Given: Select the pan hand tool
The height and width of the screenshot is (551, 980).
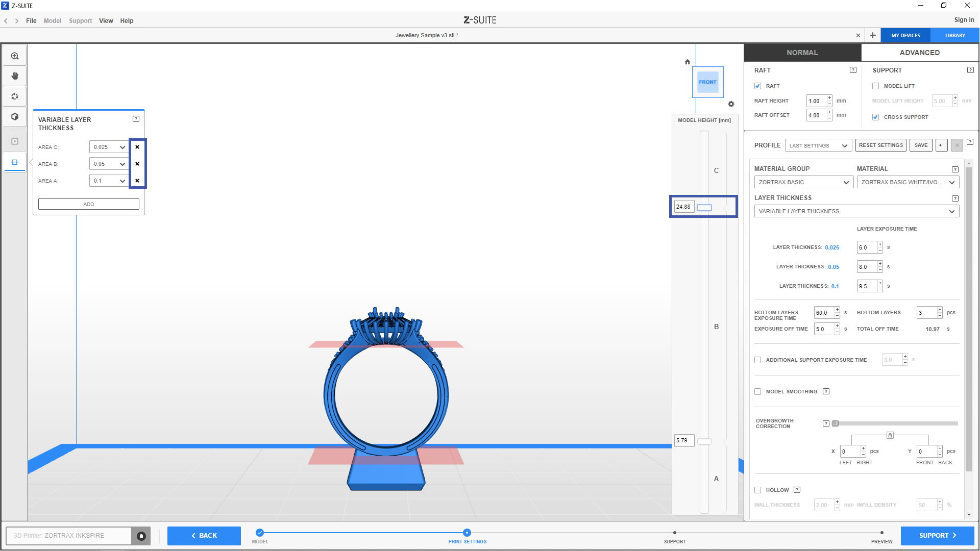Looking at the screenshot, I should click(x=15, y=76).
